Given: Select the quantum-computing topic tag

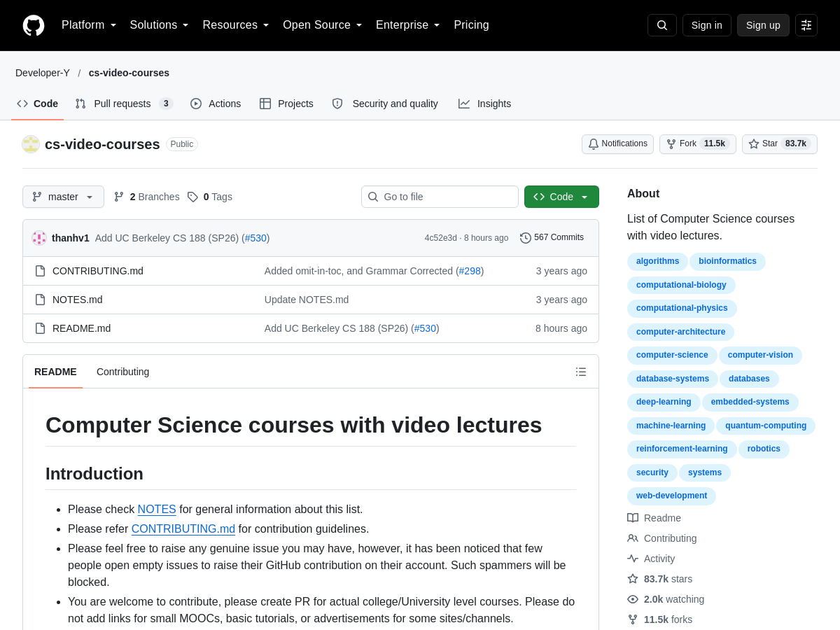Looking at the screenshot, I should (766, 426).
